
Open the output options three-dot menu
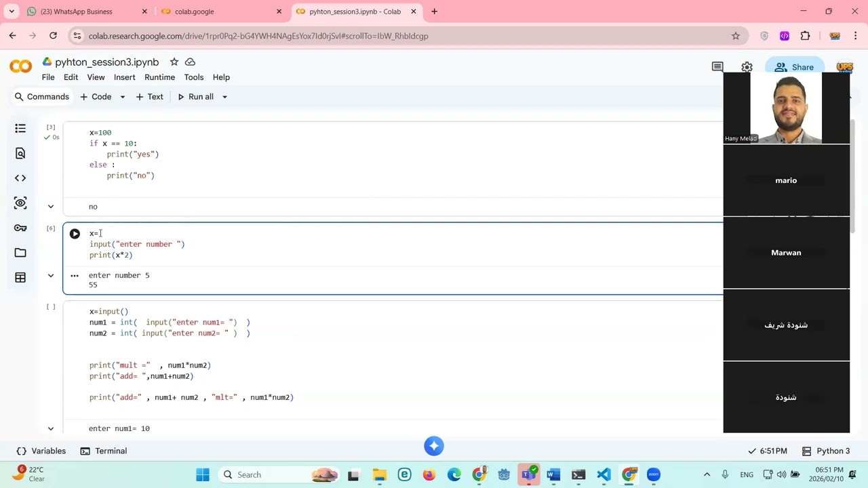pyautogui.click(x=75, y=276)
